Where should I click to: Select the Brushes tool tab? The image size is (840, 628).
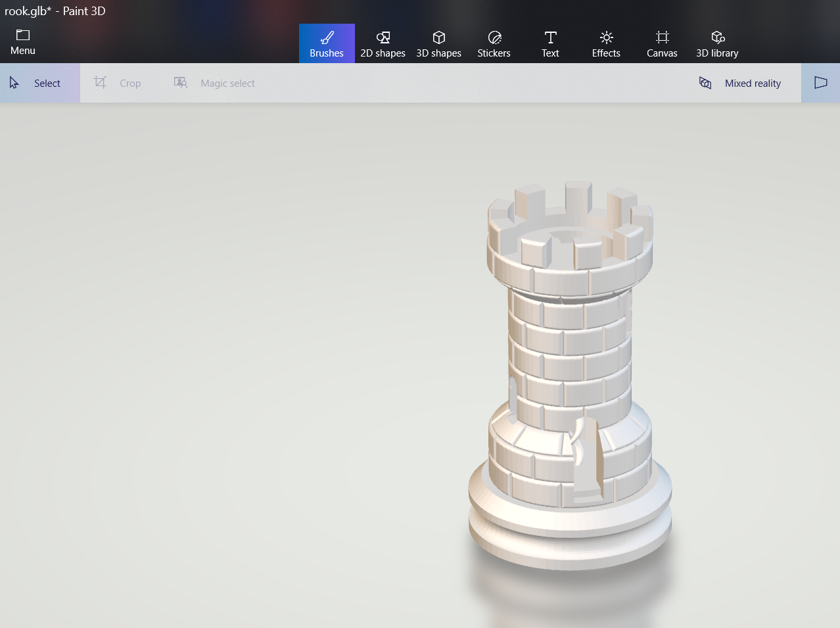(x=327, y=43)
